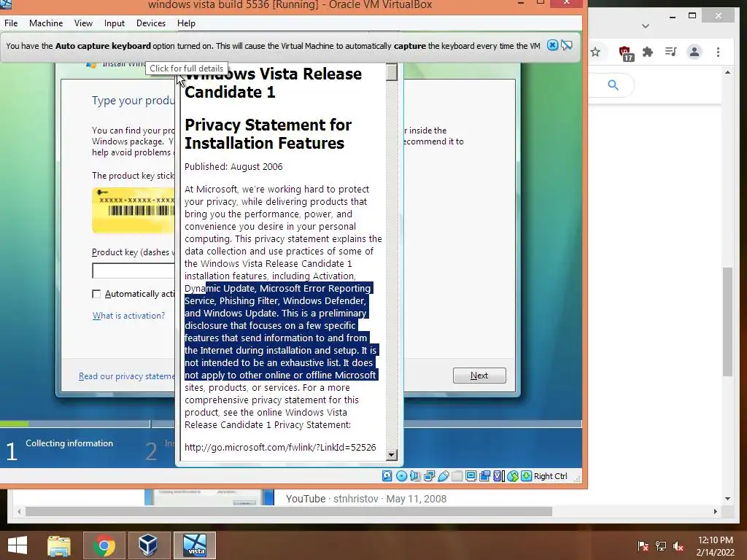The image size is (747, 560).
Task: Click the hard disk activity status icon
Action: [387, 475]
